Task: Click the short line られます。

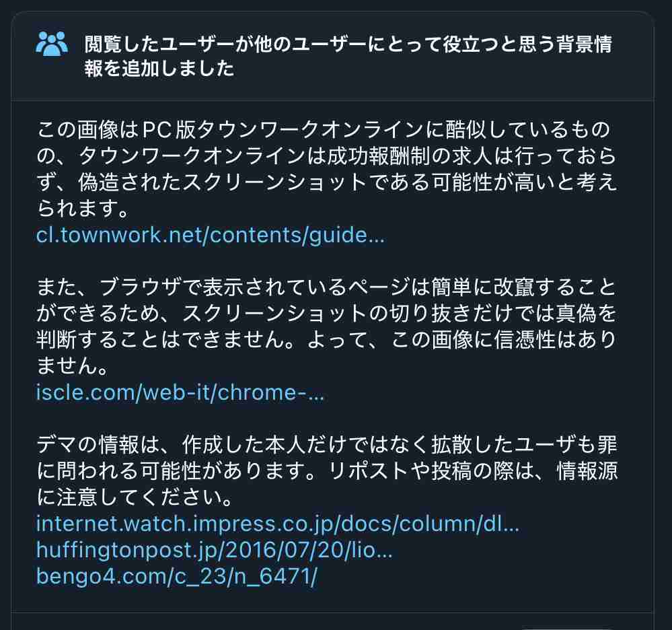Action: tap(83, 209)
